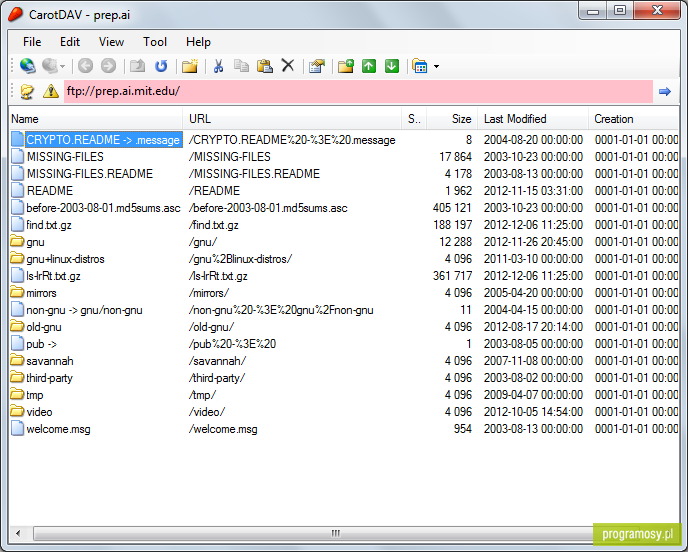Open Properties with the hand-and-sheet icon

[317, 66]
